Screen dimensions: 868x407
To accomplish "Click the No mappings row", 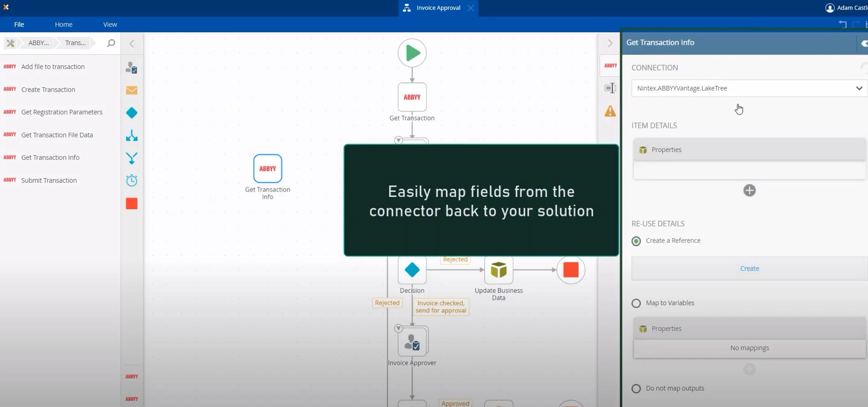I will pos(749,348).
